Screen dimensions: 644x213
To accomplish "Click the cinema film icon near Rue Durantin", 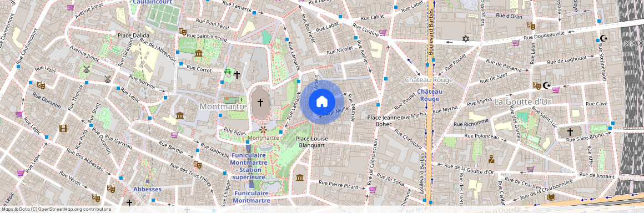I will click(x=63, y=129).
